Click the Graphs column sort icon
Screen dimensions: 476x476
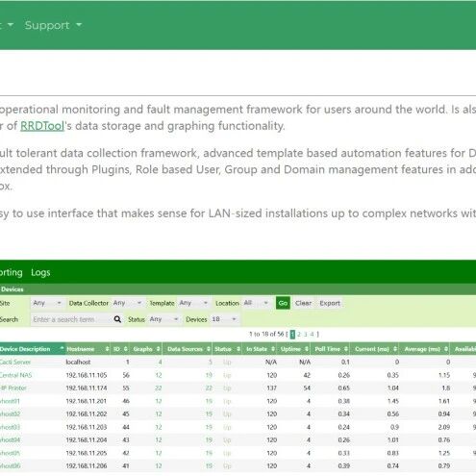159,349
